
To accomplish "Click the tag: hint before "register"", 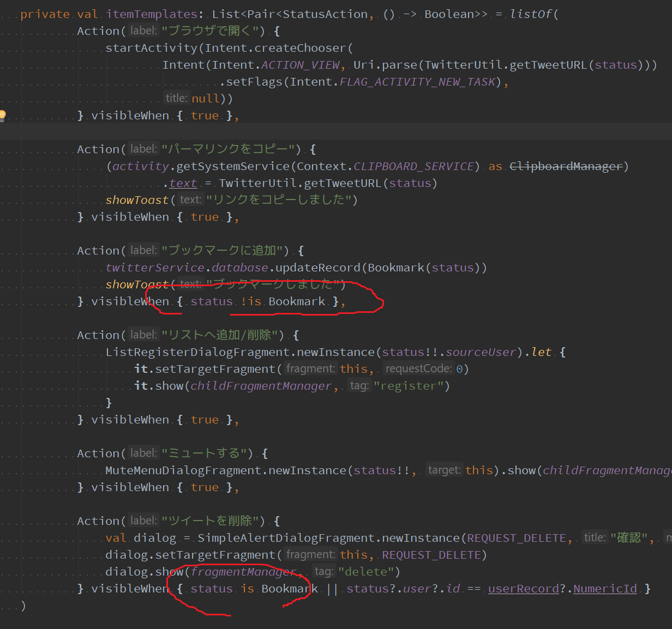I will click(358, 386).
